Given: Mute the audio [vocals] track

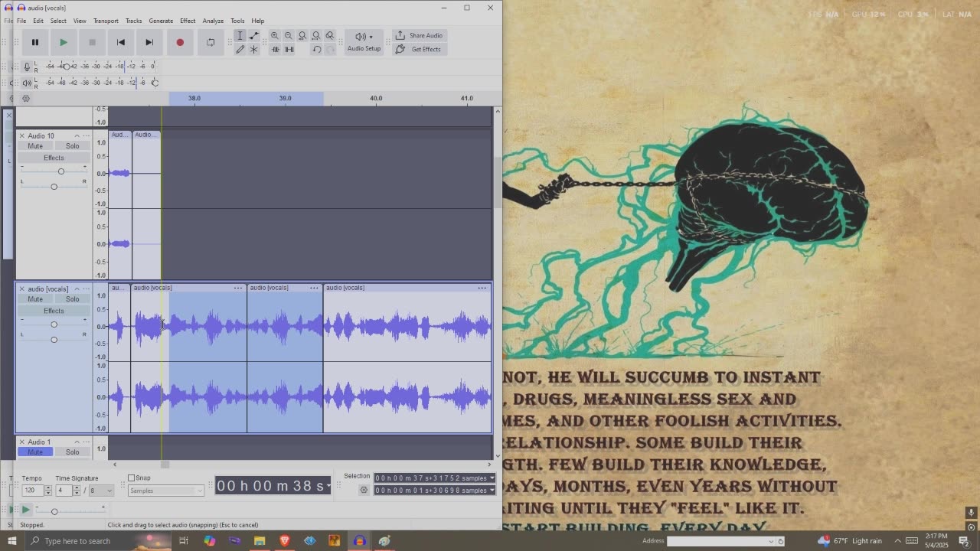Looking at the screenshot, I should 35,299.
